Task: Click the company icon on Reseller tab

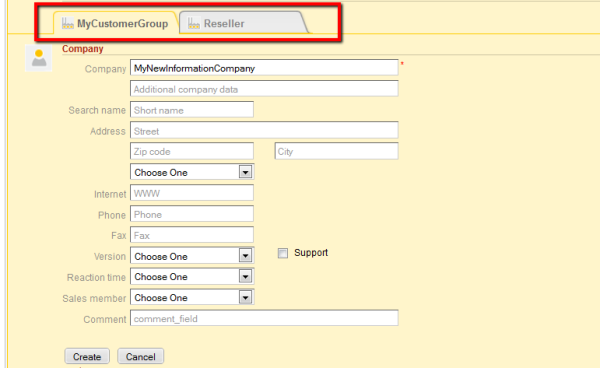Action: click(194, 23)
